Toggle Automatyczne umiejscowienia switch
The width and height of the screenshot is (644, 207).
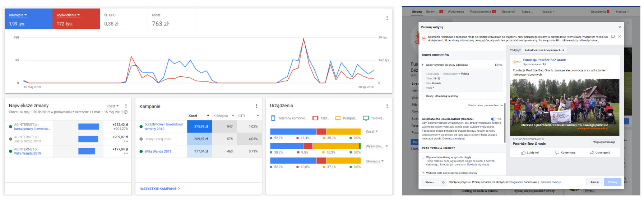click(493, 119)
